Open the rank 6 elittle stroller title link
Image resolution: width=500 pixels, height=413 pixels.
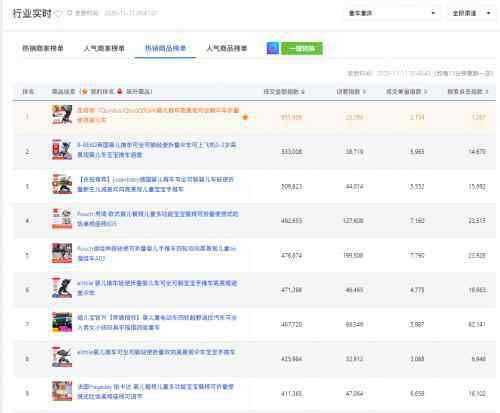coord(157,288)
